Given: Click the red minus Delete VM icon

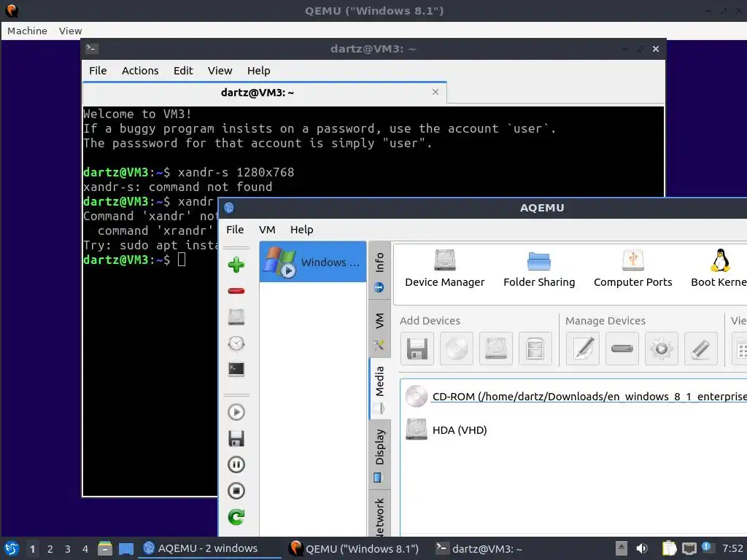Looking at the screenshot, I should [236, 290].
